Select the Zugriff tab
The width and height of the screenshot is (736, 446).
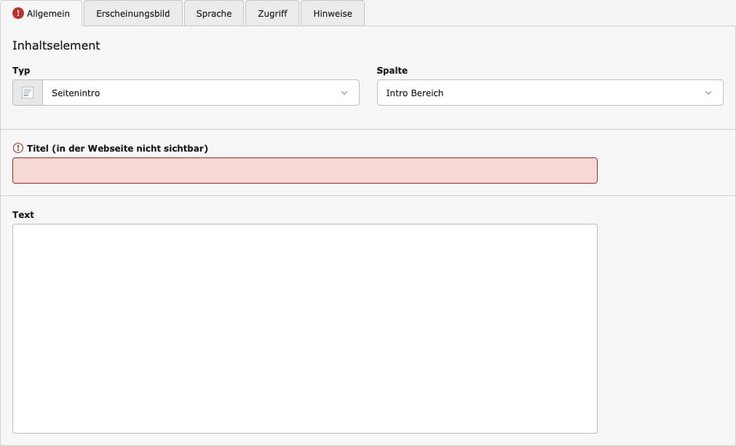271,14
